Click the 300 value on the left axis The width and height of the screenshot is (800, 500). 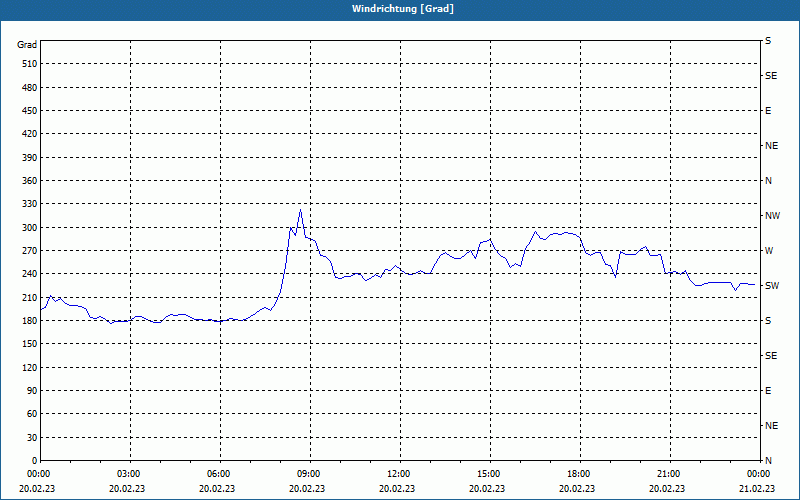[x=29, y=228]
